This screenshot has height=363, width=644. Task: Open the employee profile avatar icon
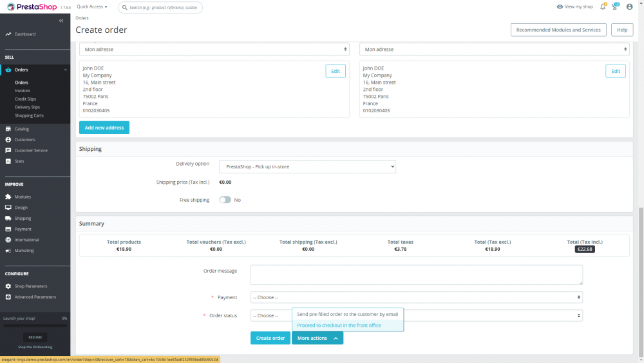(629, 6)
